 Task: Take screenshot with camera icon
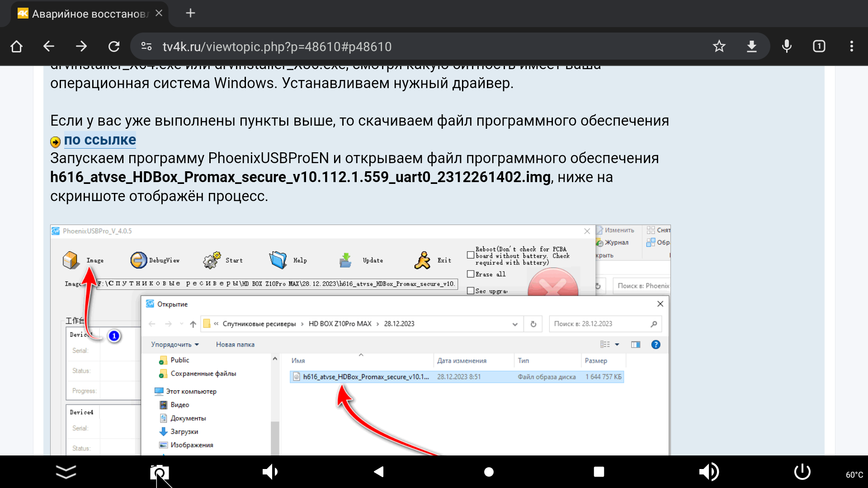click(159, 472)
